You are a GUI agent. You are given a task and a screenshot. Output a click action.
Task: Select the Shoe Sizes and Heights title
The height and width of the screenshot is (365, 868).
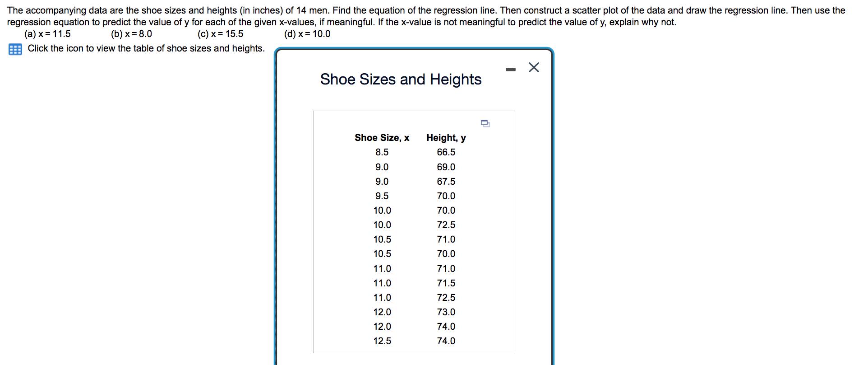[x=401, y=80]
